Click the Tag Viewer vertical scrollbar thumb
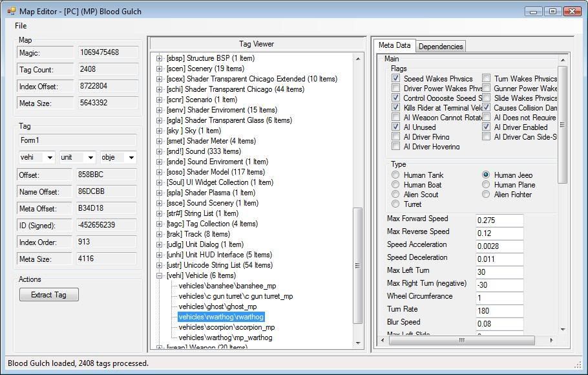Screen dimensions: 588x375 point(358,265)
